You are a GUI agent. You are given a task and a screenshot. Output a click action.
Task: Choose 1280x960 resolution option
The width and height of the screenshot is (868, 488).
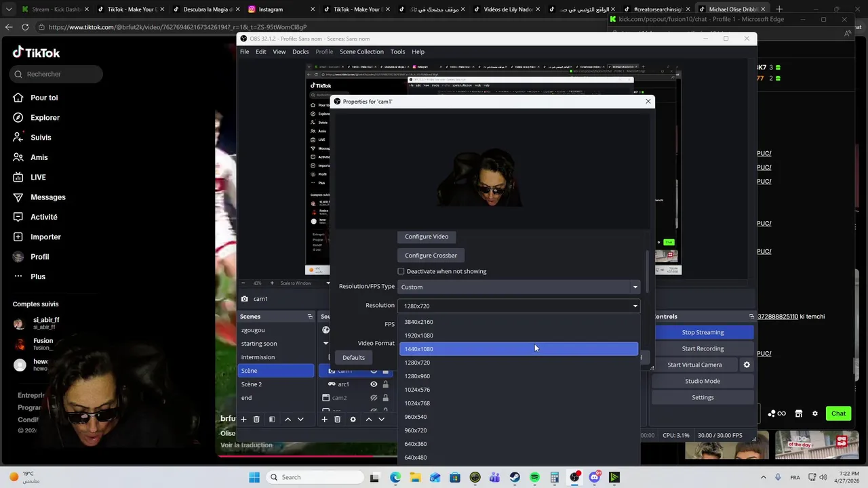click(519, 376)
